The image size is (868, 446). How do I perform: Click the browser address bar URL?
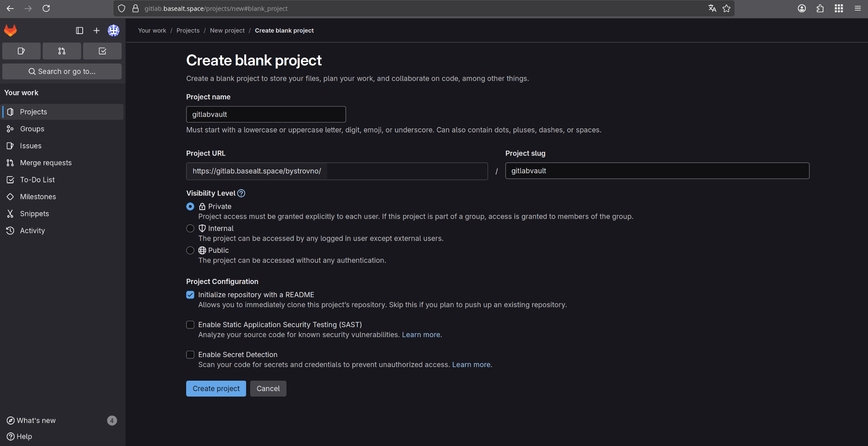[x=216, y=8]
